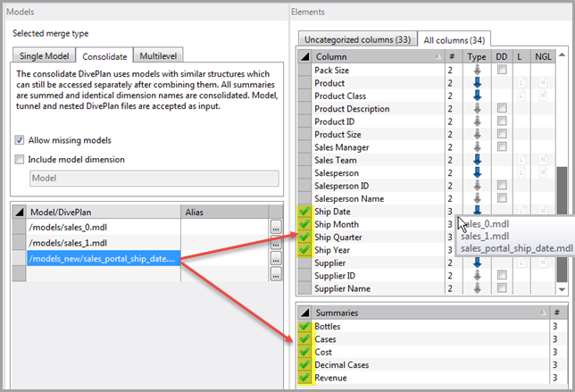Viewport: 575px width, 392px height.
Task: Sort by the Column header sort arrow
Action: click(437, 56)
